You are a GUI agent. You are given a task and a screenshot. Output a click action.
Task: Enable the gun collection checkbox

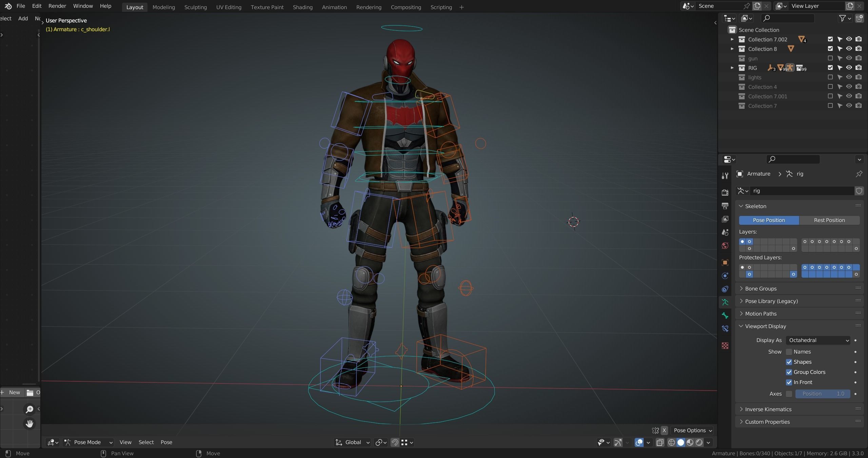point(830,58)
